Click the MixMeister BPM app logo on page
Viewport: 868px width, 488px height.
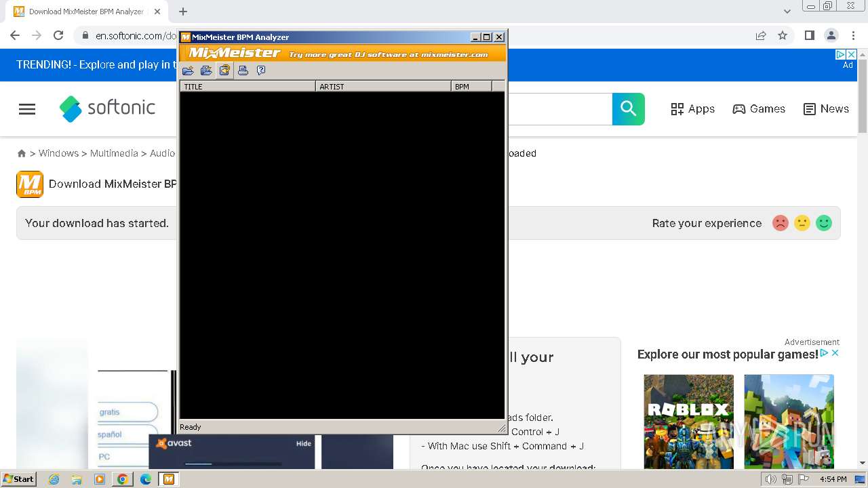pos(30,184)
